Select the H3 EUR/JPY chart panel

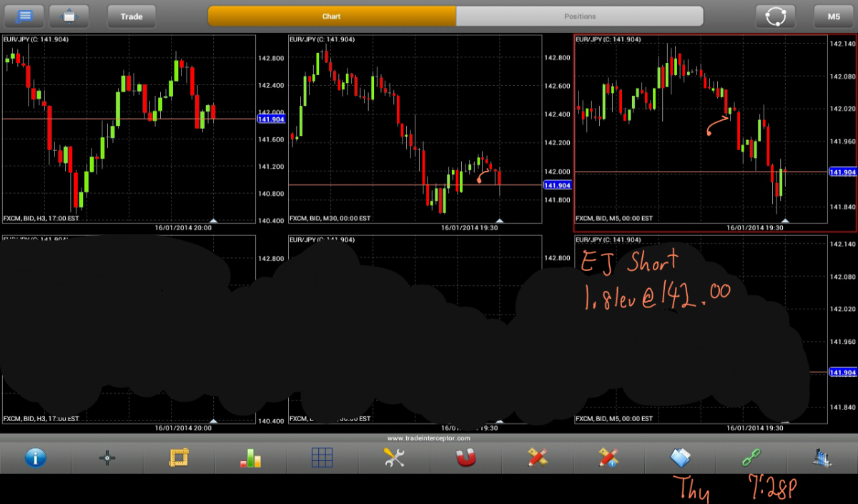pyautogui.click(x=129, y=129)
